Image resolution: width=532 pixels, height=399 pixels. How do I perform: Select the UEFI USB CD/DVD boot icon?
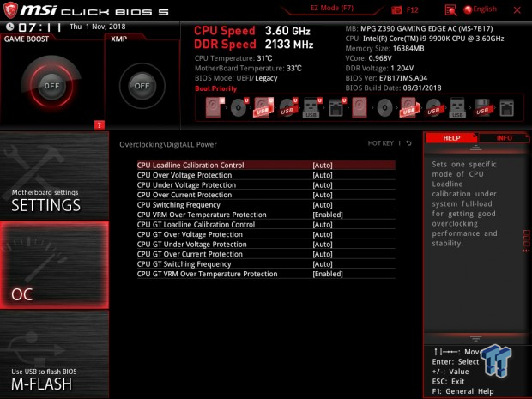pos(288,107)
